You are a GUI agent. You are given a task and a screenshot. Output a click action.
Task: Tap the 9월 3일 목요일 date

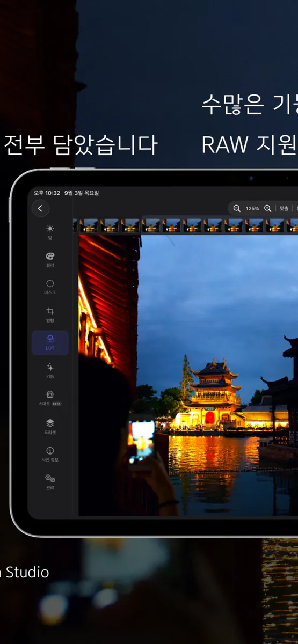tap(82, 193)
